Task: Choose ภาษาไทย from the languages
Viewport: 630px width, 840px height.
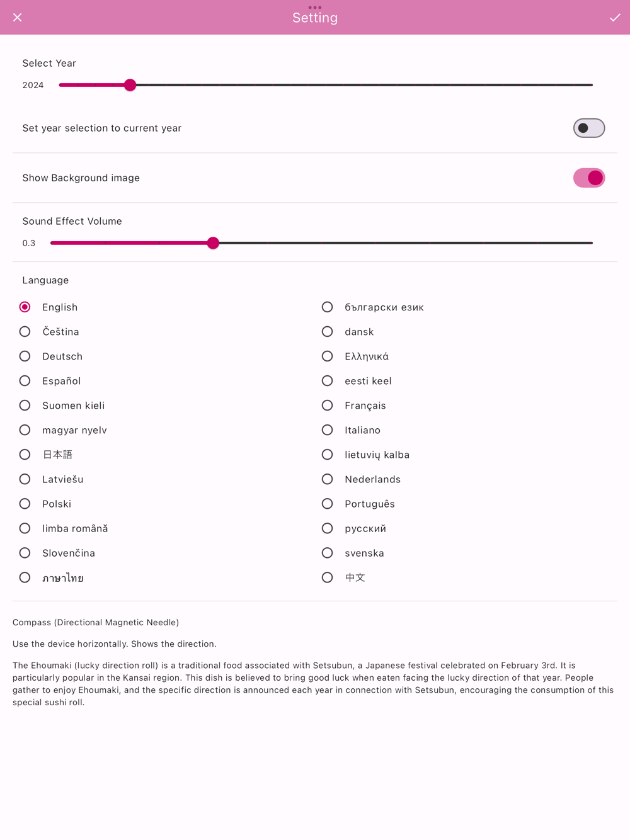Action: (25, 577)
